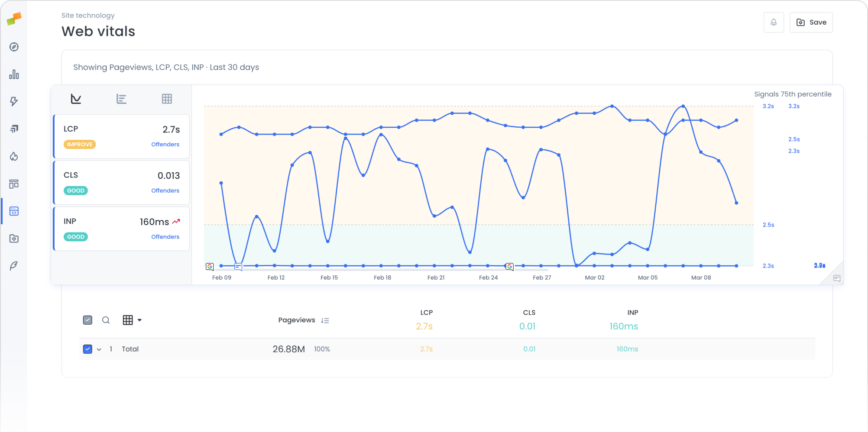This screenshot has height=432, width=868.
Task: Click the code browser sidebar item for Web vitals
Action: [14, 211]
